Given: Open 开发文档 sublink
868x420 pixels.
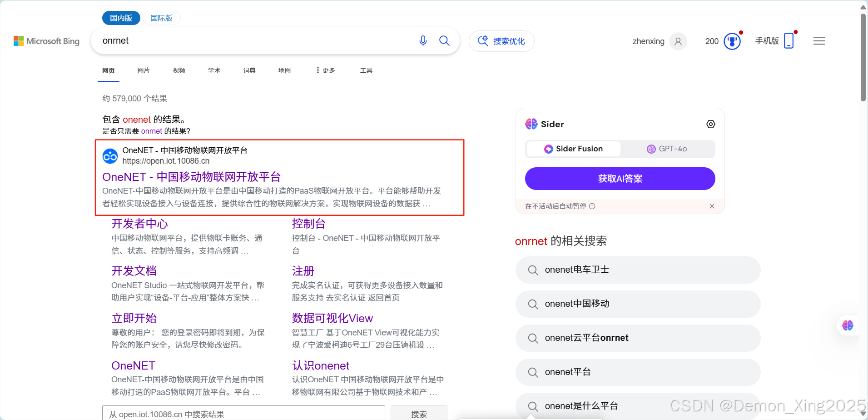Looking at the screenshot, I should coord(134,271).
